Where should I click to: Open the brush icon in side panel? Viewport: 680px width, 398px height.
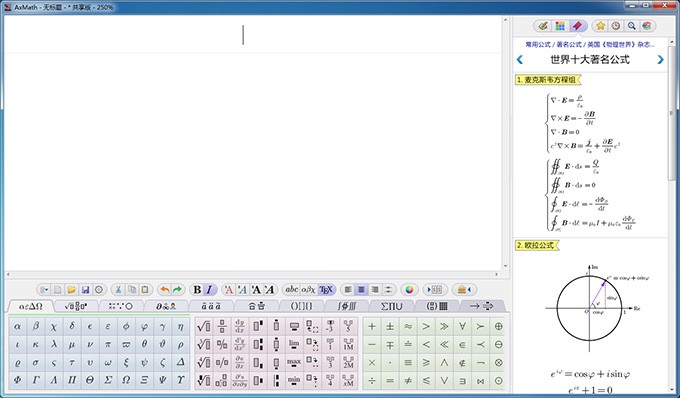tap(543, 26)
